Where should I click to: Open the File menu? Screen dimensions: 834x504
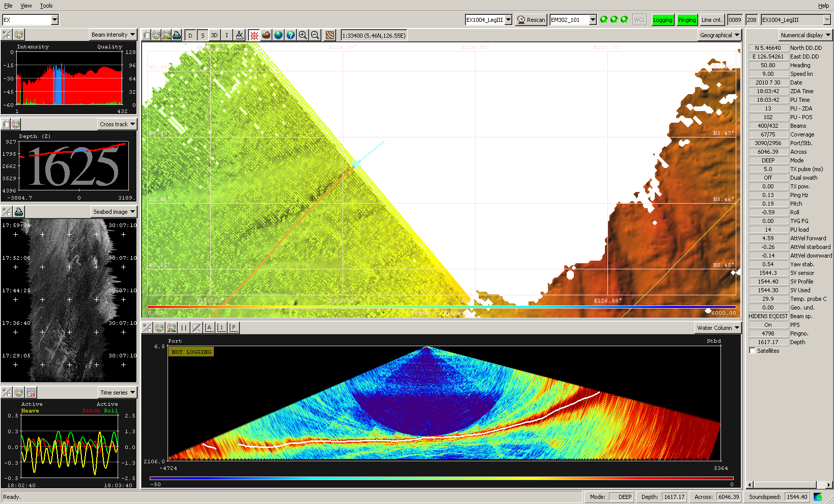click(x=8, y=6)
